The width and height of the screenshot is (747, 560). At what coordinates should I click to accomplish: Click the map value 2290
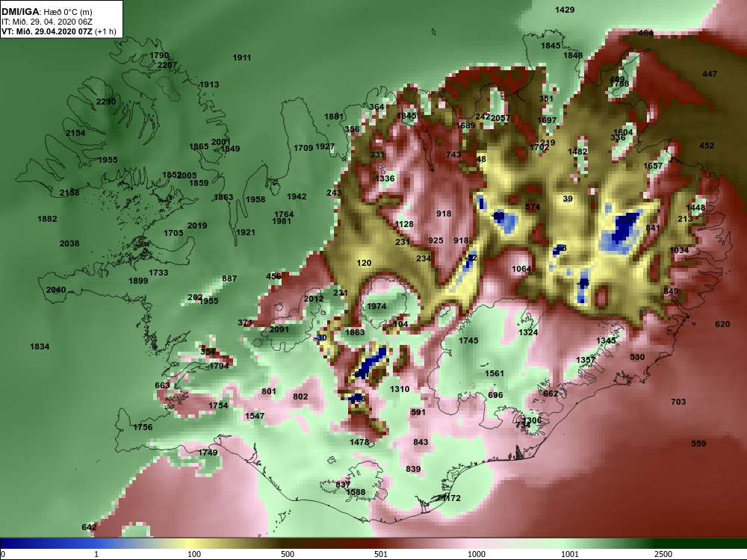(106, 102)
